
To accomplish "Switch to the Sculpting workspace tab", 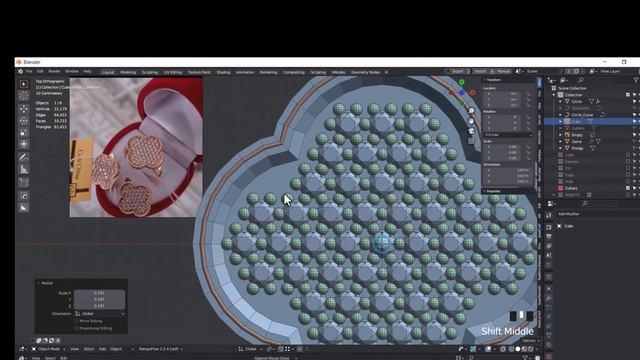I will click(150, 72).
